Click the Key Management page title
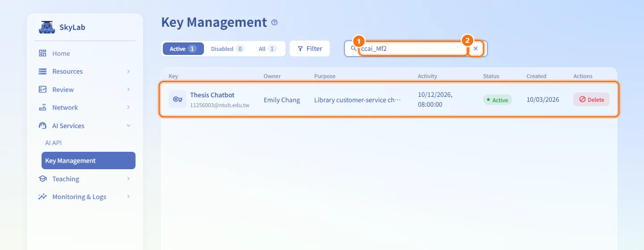The height and width of the screenshot is (250, 644). click(x=214, y=22)
